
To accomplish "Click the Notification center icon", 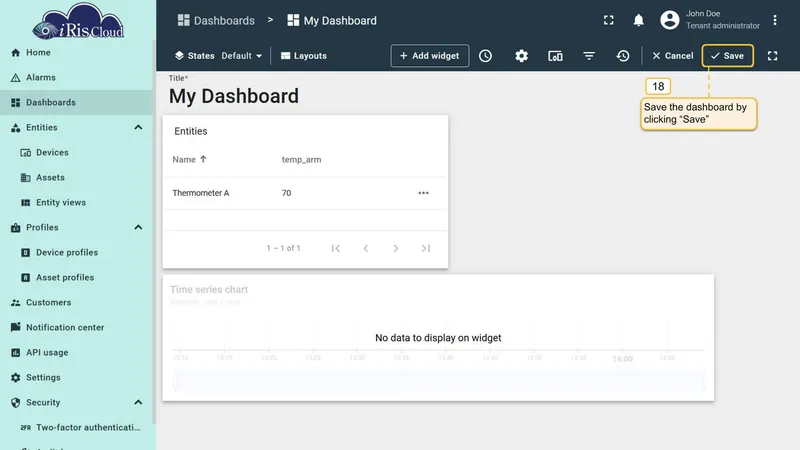I will click(x=15, y=327).
